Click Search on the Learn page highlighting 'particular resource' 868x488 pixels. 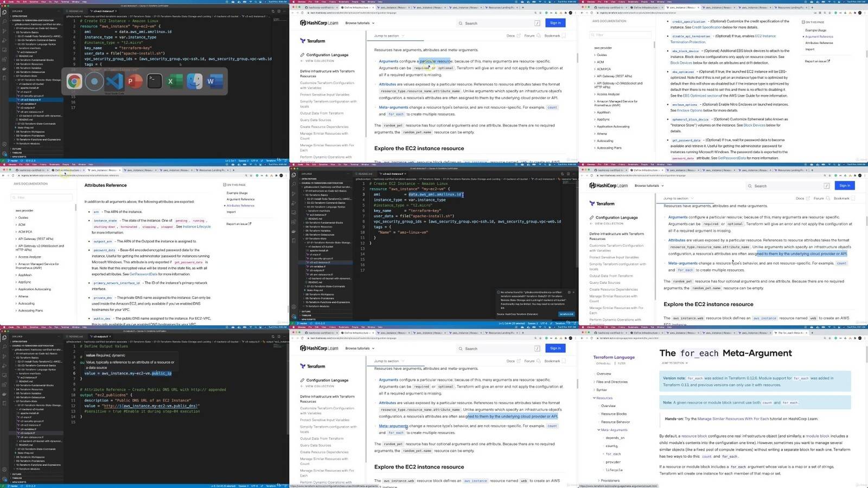coord(499,23)
